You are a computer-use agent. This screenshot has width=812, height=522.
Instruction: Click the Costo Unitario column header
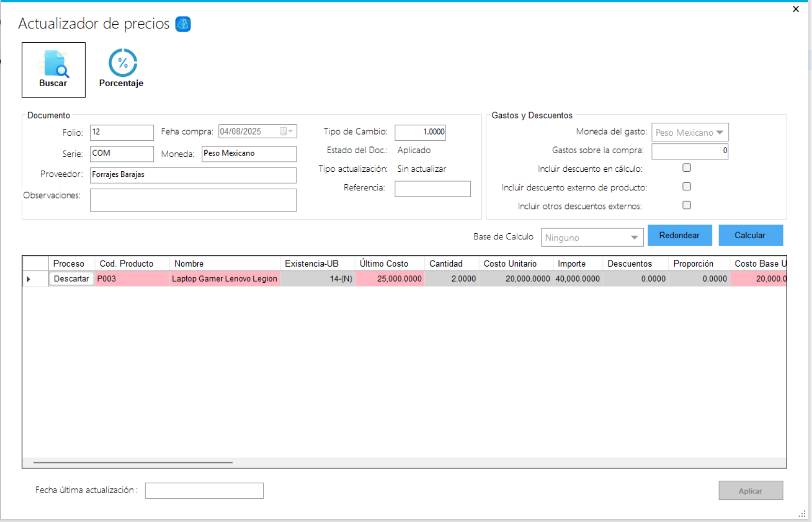coord(516,264)
